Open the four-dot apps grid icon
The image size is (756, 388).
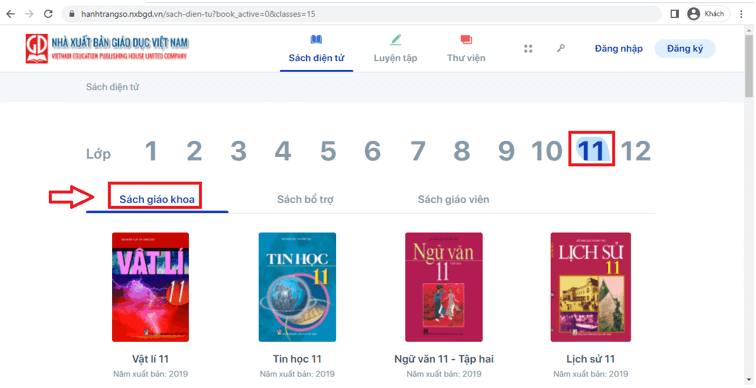tap(528, 49)
